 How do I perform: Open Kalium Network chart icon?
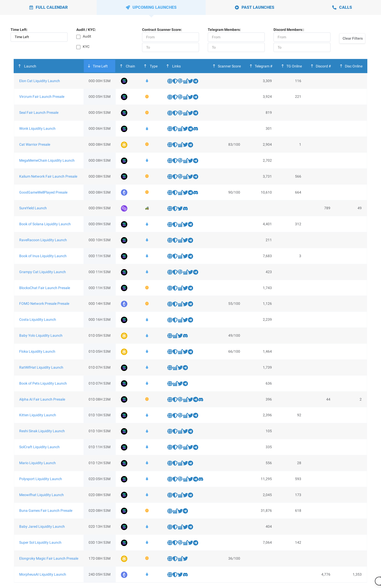click(x=185, y=177)
